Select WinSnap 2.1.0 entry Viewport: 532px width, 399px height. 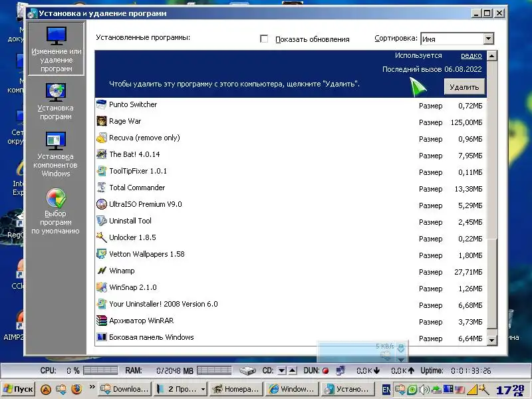click(133, 287)
